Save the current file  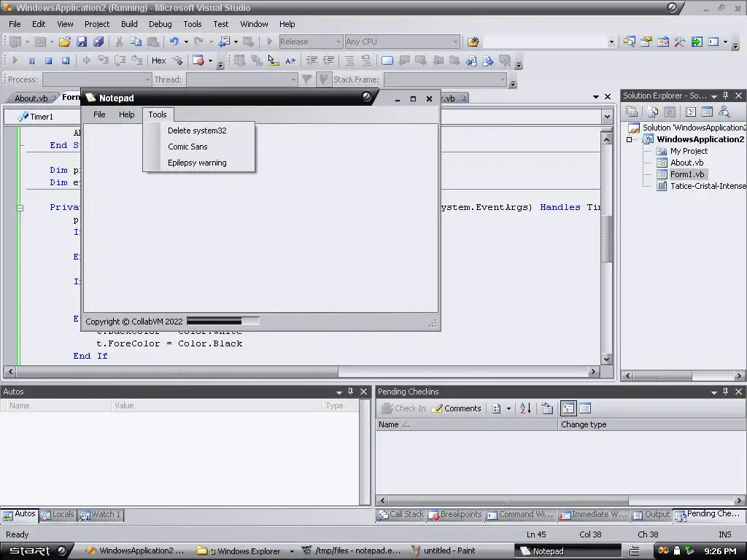point(82,42)
